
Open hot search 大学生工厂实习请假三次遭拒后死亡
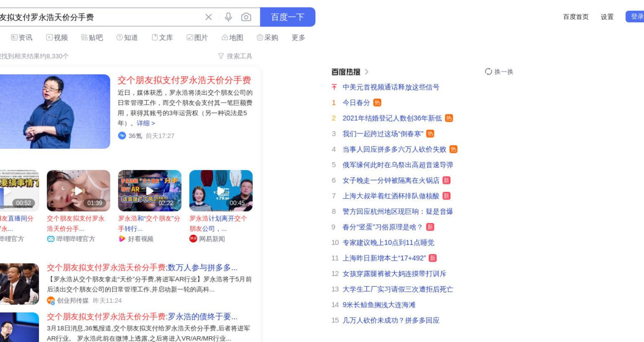pyautogui.click(x=397, y=289)
